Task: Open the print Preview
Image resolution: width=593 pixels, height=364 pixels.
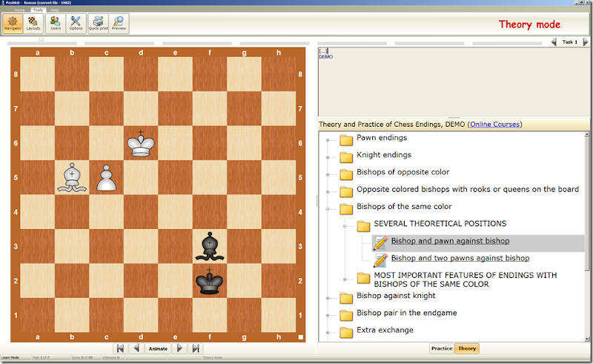Action: 119,24
